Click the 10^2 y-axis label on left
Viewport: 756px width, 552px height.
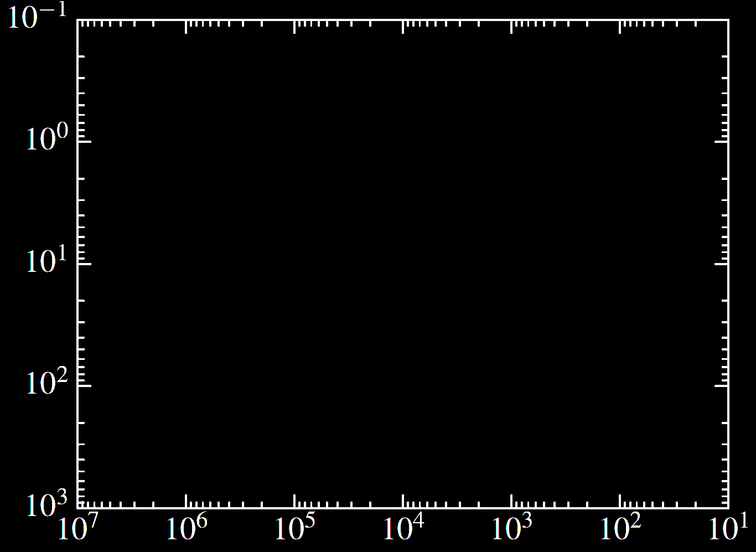[x=47, y=381]
